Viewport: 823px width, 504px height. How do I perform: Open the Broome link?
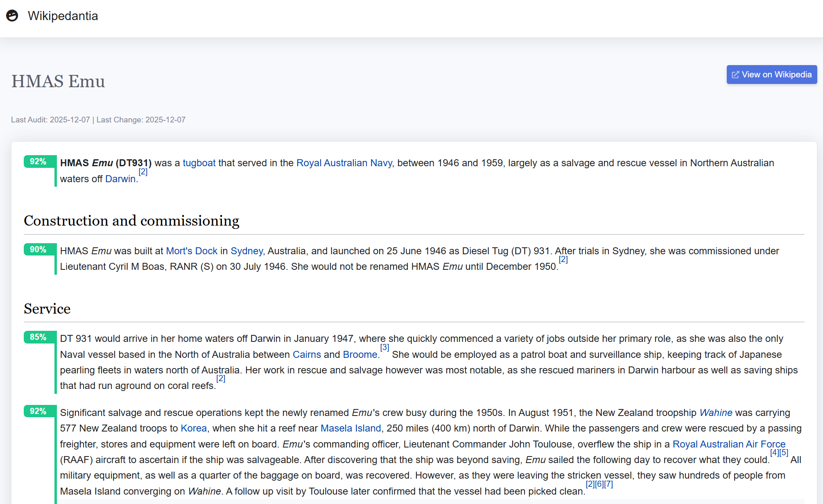pyautogui.click(x=360, y=355)
